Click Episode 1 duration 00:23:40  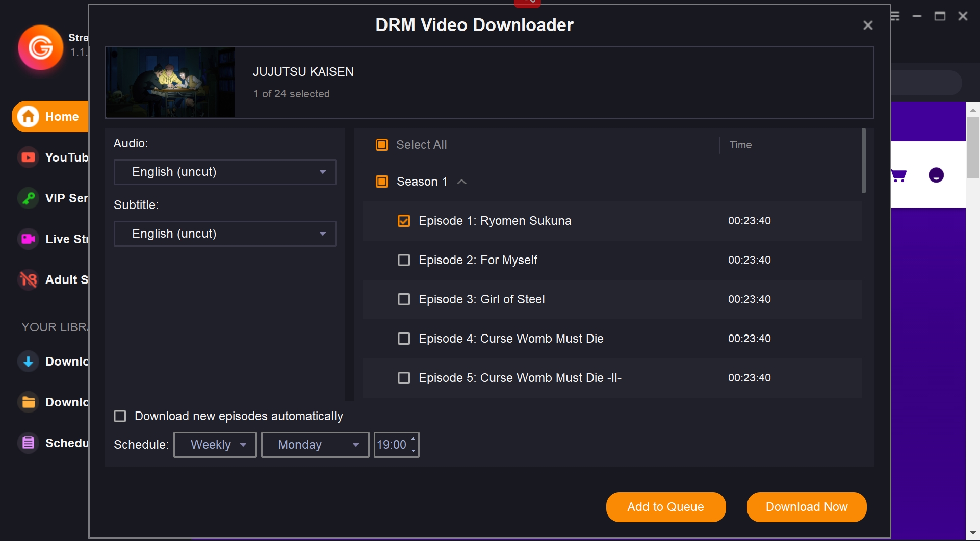tap(750, 221)
